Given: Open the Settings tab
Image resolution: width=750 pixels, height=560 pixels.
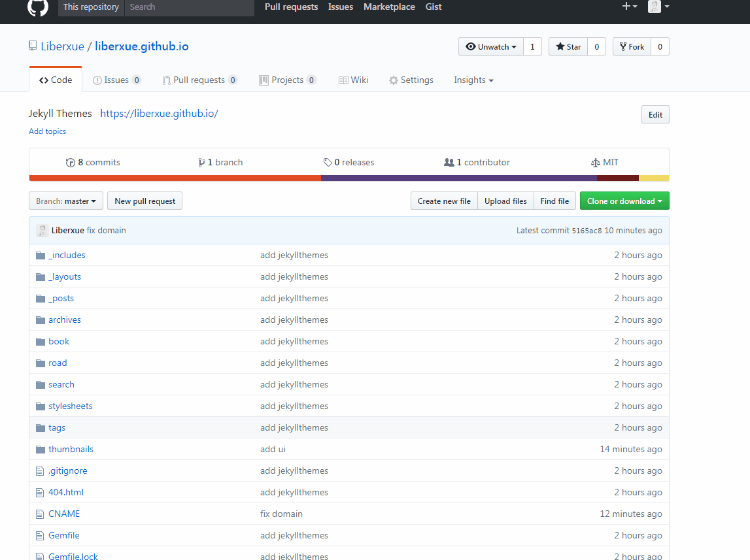Looking at the screenshot, I should pyautogui.click(x=411, y=80).
